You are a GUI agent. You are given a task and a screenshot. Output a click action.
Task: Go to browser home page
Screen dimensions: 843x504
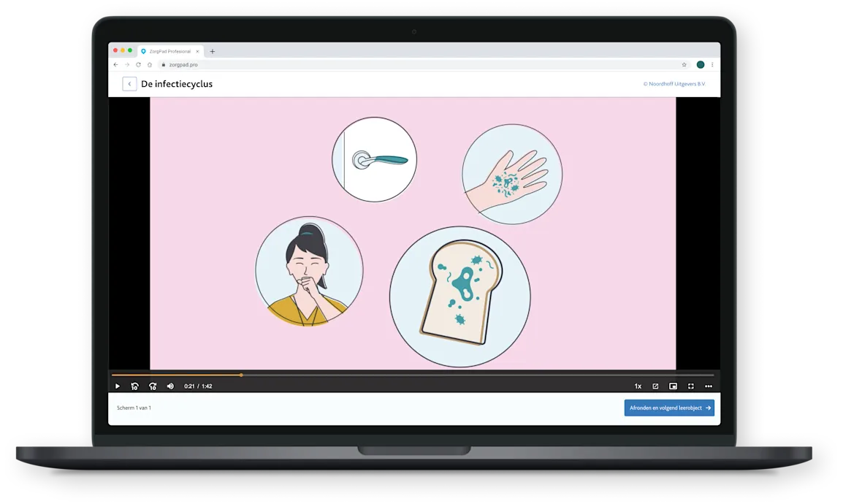(x=150, y=64)
